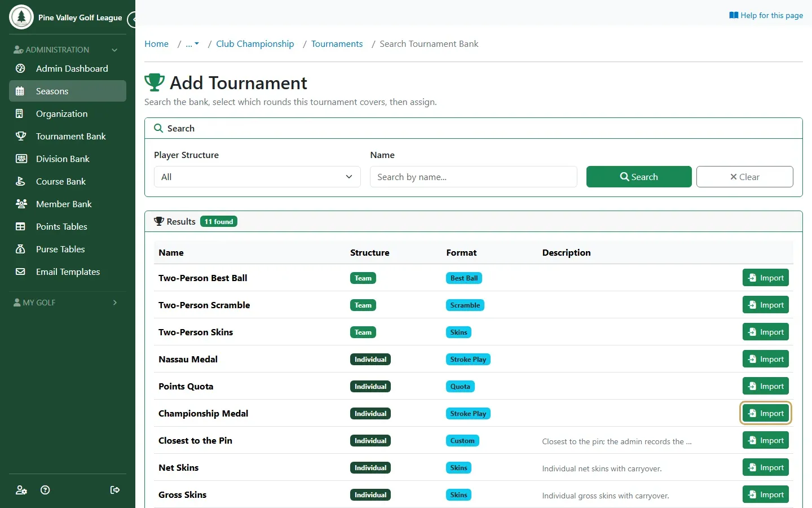Screen dimensions: 812x508
Task: Click 'Closest to the pin' description text
Action: click(x=617, y=441)
